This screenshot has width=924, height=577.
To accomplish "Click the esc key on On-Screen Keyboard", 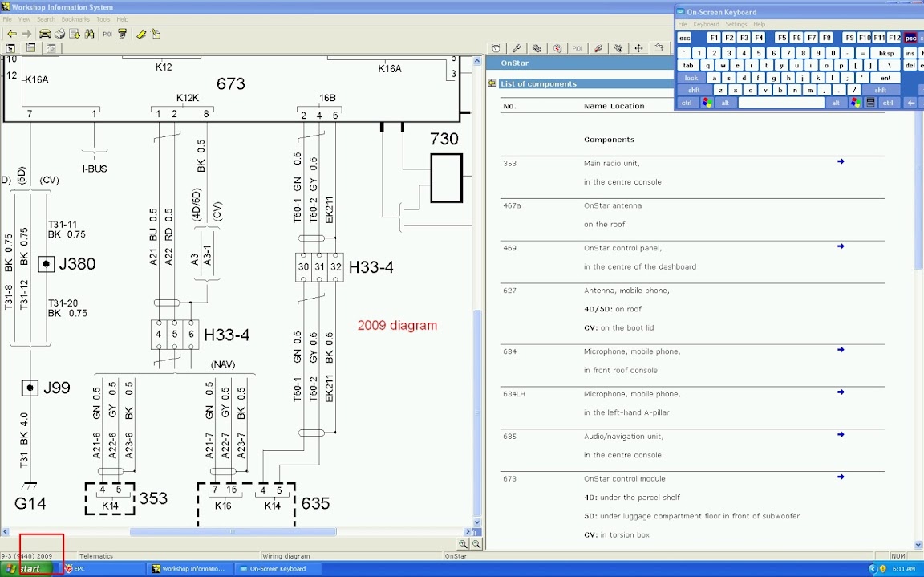I will tap(684, 38).
